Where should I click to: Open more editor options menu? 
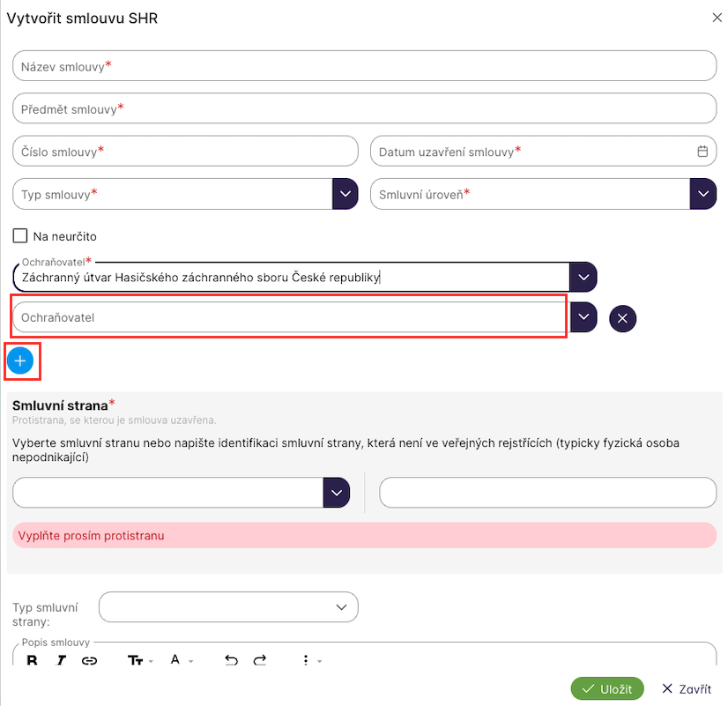(308, 660)
